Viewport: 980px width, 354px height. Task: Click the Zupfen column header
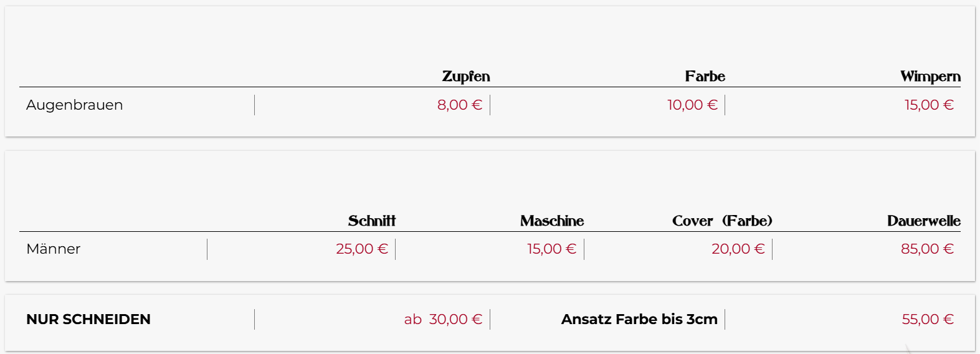[x=465, y=77]
